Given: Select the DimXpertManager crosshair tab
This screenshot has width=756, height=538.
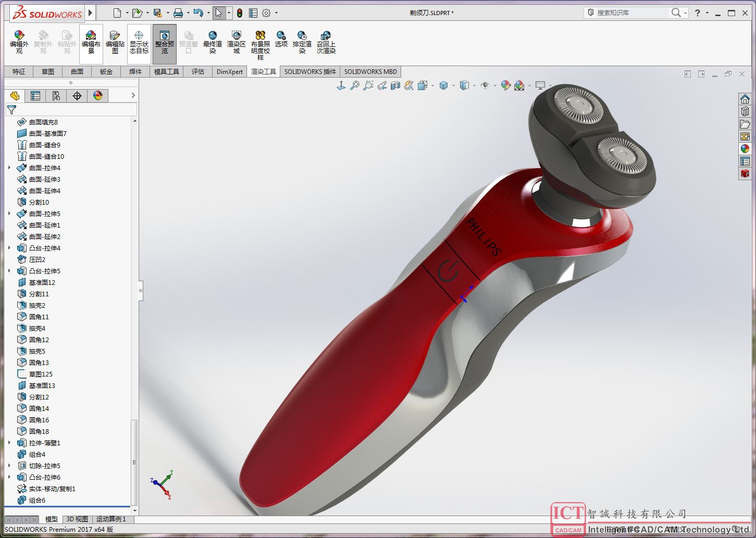Looking at the screenshot, I should [x=77, y=96].
